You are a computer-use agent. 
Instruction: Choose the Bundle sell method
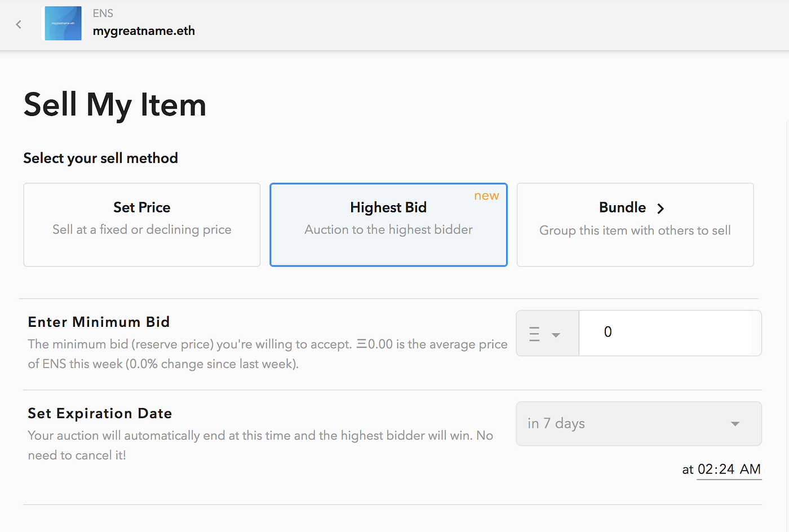pyautogui.click(x=635, y=224)
